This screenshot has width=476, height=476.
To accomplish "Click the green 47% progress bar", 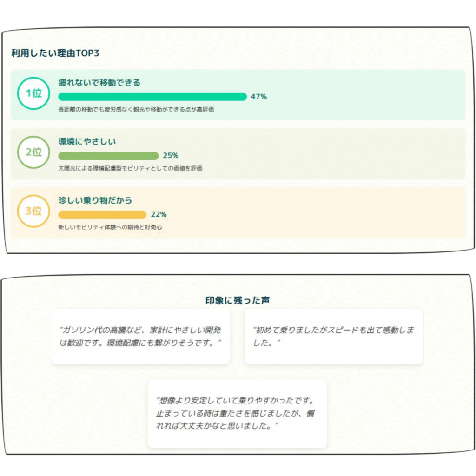I will [152, 97].
